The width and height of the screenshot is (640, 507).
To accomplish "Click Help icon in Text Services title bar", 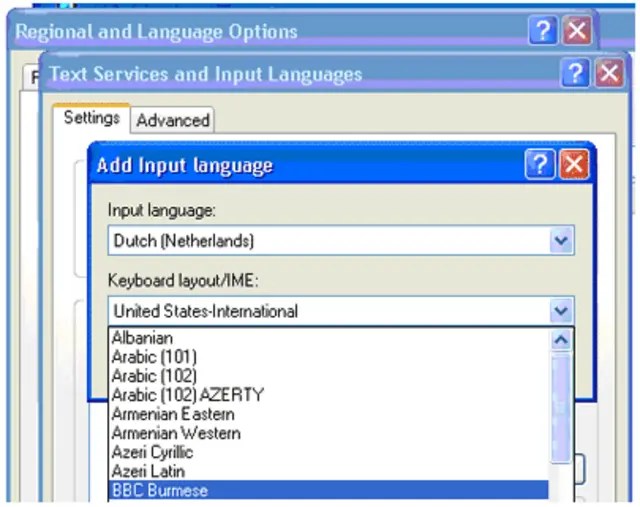I will point(575,74).
